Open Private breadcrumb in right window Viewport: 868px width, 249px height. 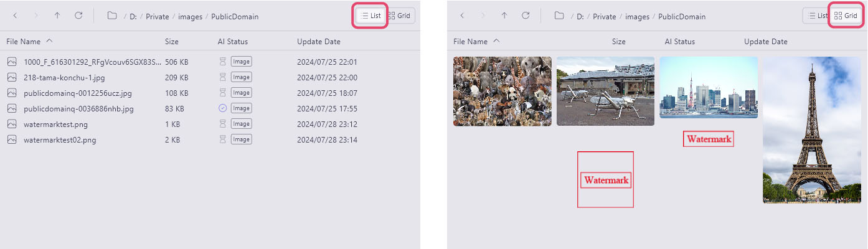pyautogui.click(x=605, y=16)
